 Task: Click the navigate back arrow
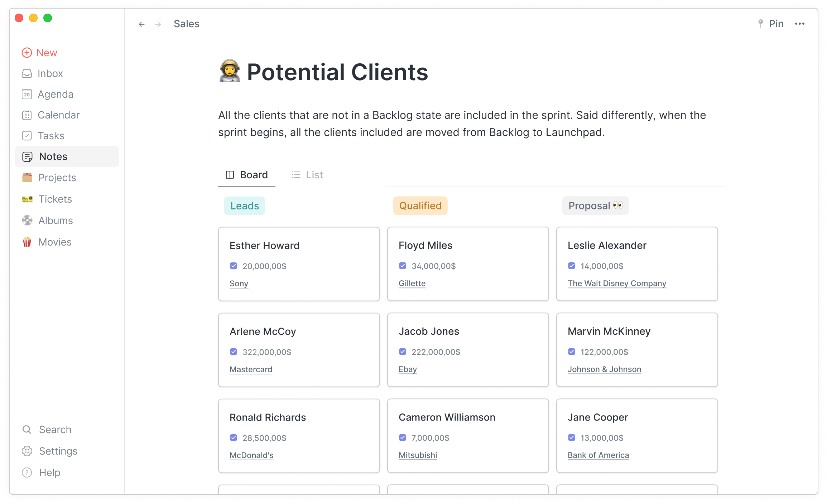pos(141,24)
